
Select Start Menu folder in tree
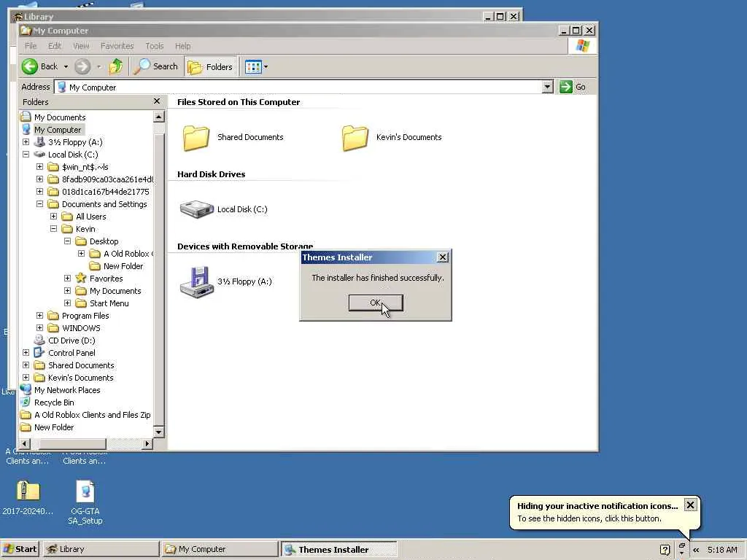pos(109,303)
